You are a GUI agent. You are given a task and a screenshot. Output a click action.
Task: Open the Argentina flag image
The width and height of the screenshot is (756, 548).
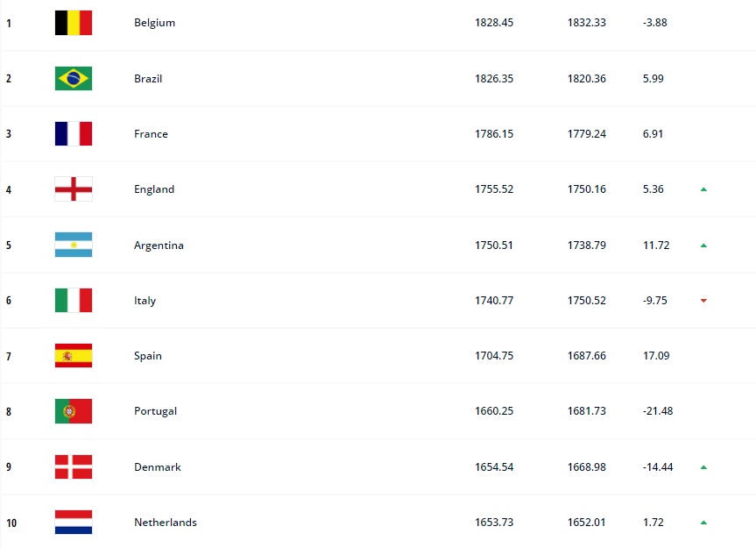coord(74,245)
